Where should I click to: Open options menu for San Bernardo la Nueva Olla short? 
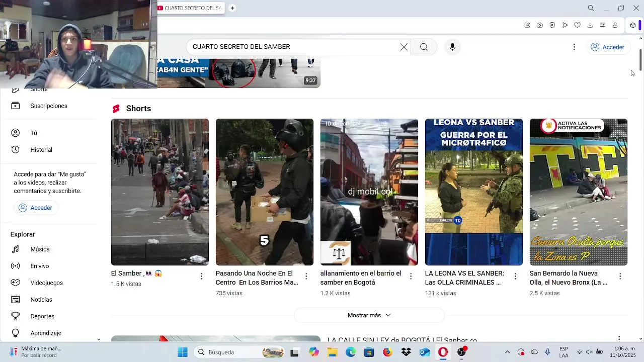click(620, 276)
